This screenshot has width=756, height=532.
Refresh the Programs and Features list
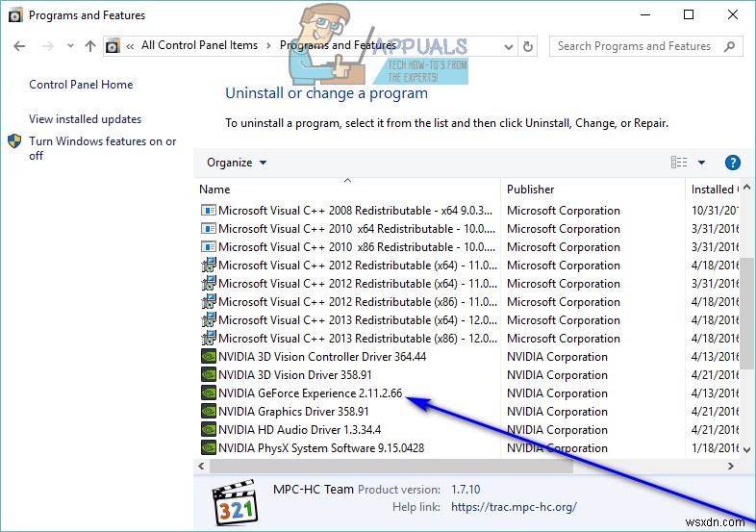point(528,47)
